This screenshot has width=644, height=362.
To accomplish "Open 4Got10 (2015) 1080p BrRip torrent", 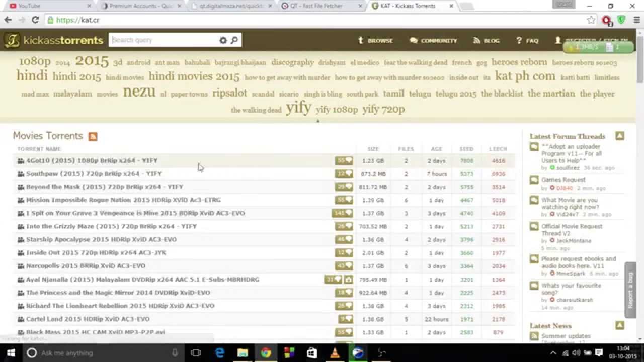I will click(x=92, y=160).
